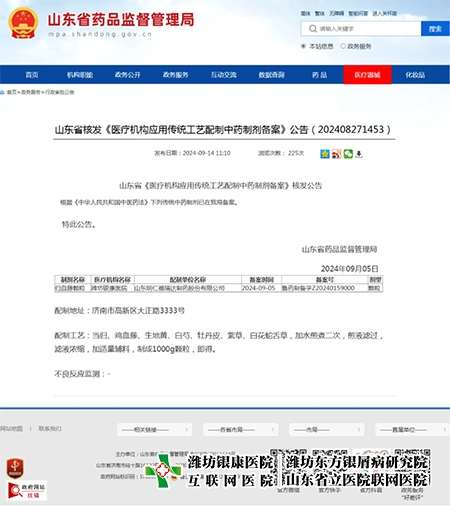450x506 pixels.
Task: Click the 发布日期 2024-09-14 text
Action: [192, 153]
